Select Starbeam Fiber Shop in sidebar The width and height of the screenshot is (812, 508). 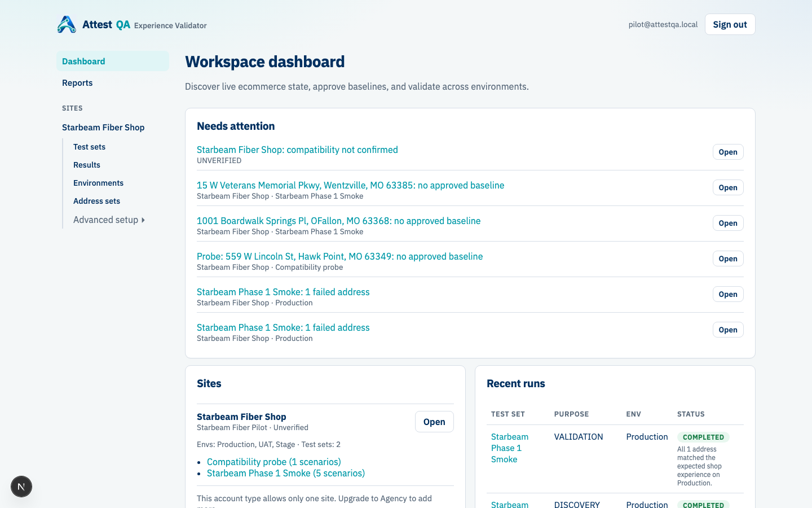point(103,127)
